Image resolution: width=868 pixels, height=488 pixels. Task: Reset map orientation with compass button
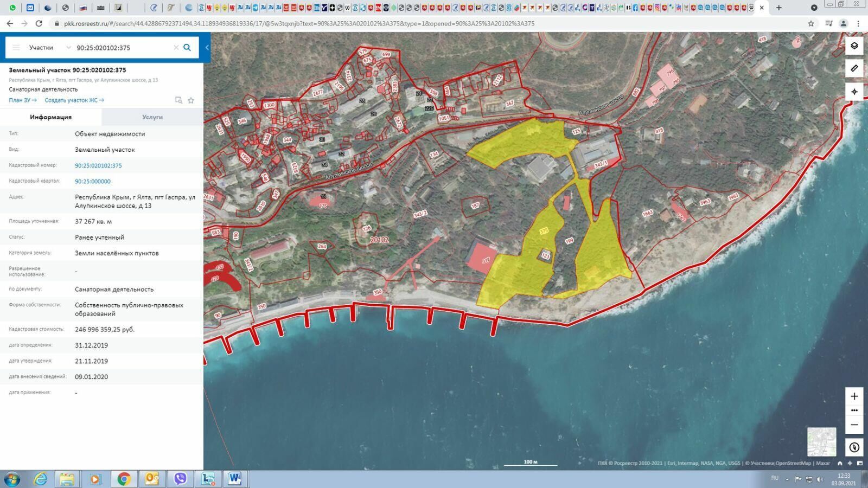pos(854,447)
